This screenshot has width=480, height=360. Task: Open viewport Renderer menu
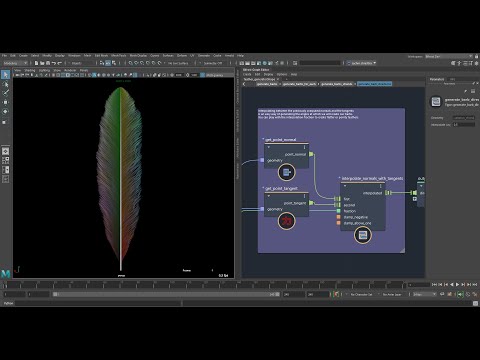[70, 70]
